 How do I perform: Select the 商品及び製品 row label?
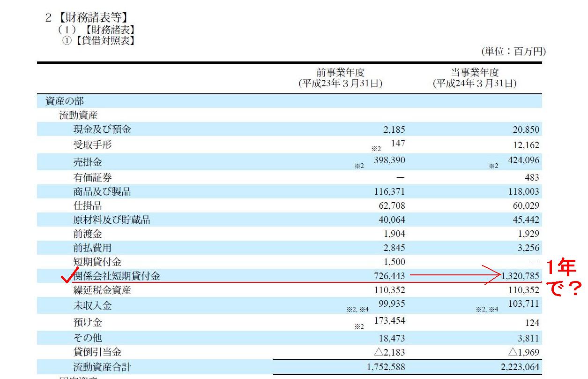point(102,191)
